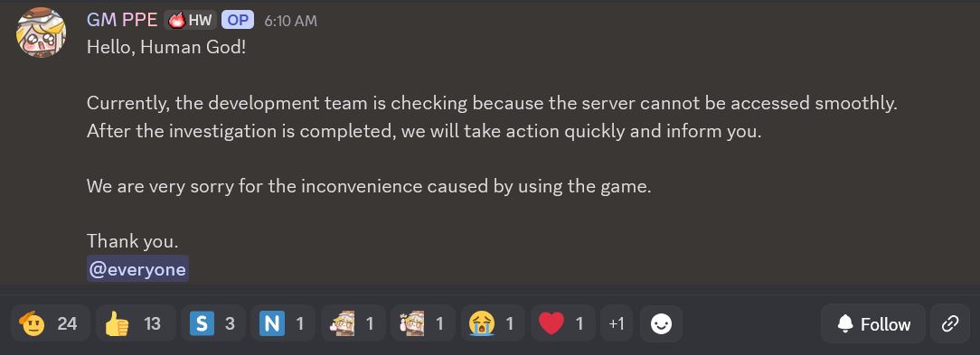Click the HW flame server tag badge

pos(191,20)
